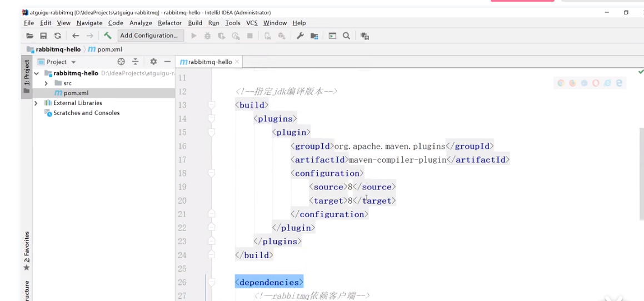This screenshot has width=644, height=301.
Task: Open the Refactor menu
Action: [169, 23]
